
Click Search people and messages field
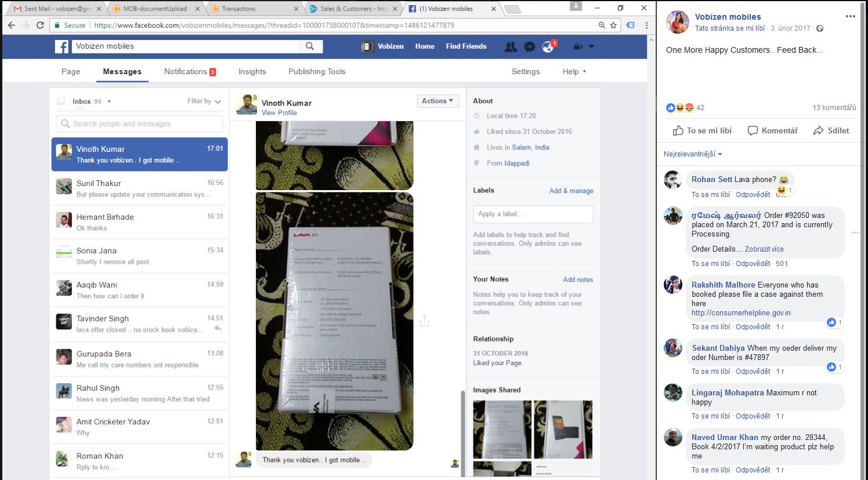(139, 123)
